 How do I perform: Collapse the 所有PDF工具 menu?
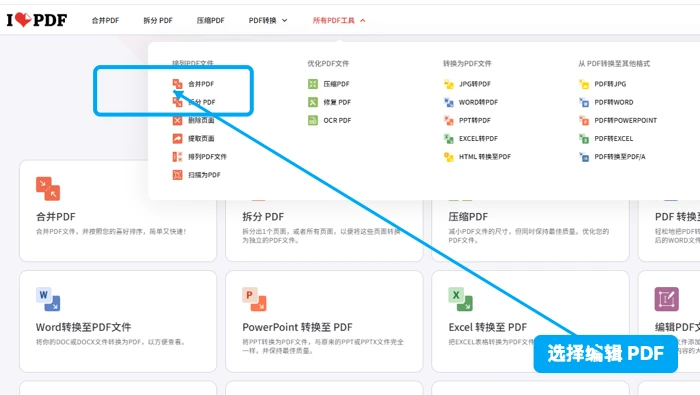coord(339,21)
